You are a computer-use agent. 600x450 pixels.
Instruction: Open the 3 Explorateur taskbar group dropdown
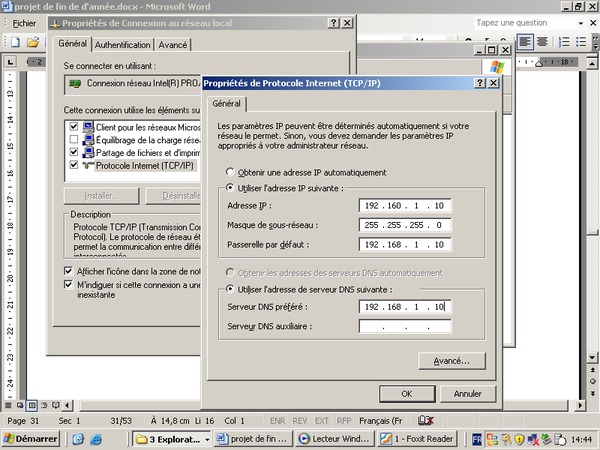point(207,439)
